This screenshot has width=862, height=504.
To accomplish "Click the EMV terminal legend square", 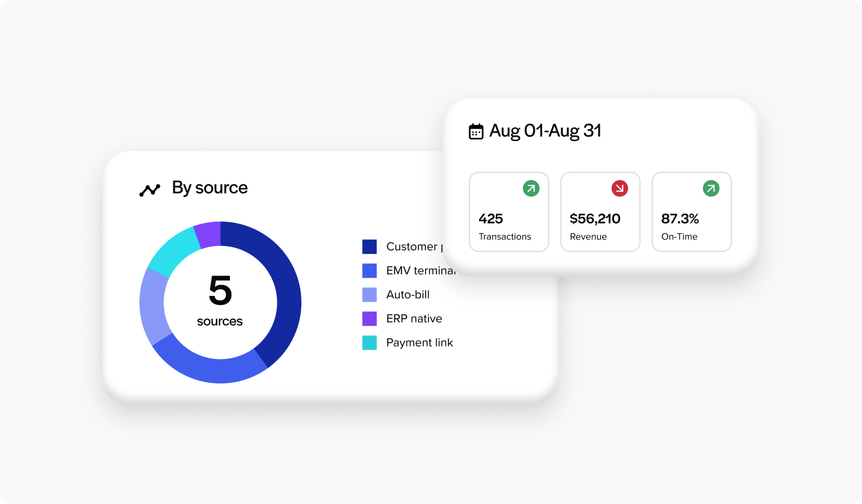I will point(369,271).
